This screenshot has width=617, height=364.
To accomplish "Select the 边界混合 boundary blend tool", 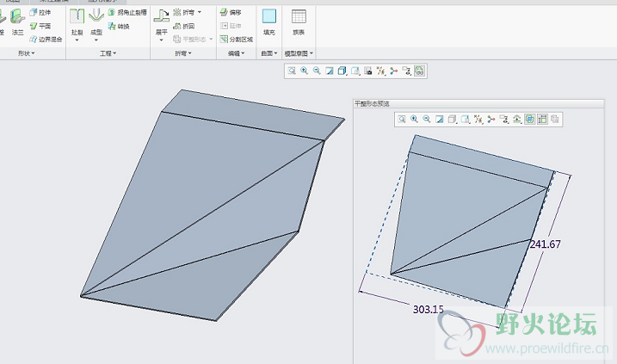I will click(46, 39).
